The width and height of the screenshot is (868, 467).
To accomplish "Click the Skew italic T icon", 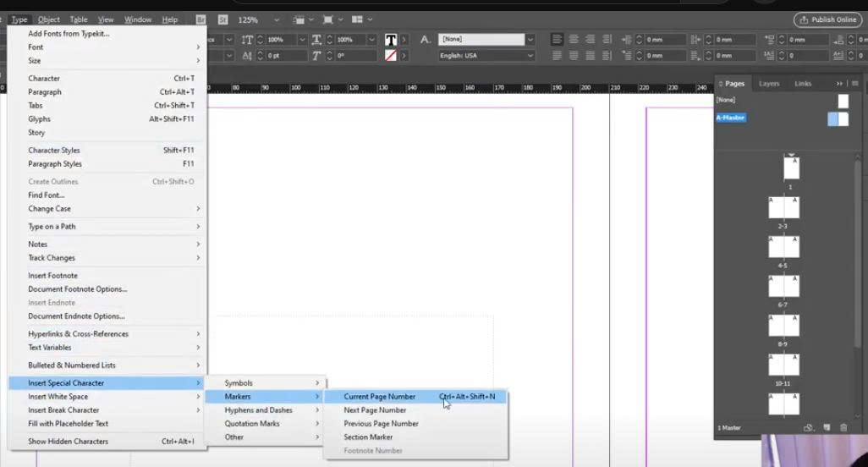I will pos(316,55).
